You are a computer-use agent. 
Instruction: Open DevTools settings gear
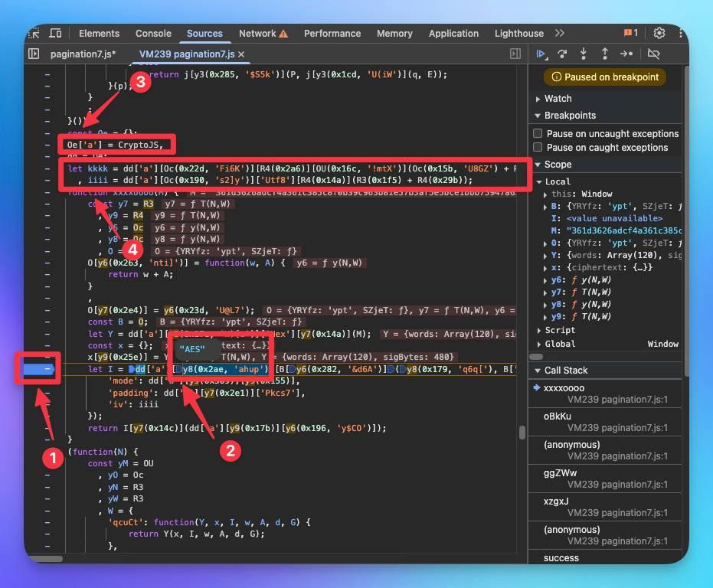coord(659,33)
